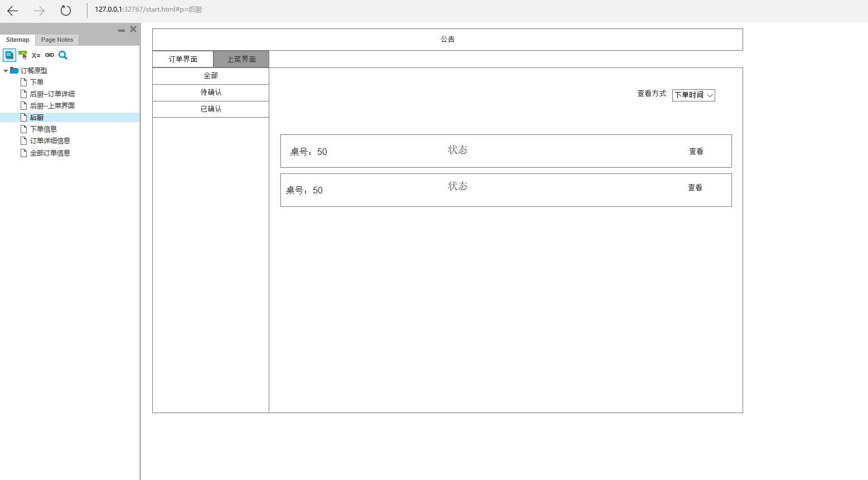Click the browser address bar URL

pyautogui.click(x=148, y=9)
